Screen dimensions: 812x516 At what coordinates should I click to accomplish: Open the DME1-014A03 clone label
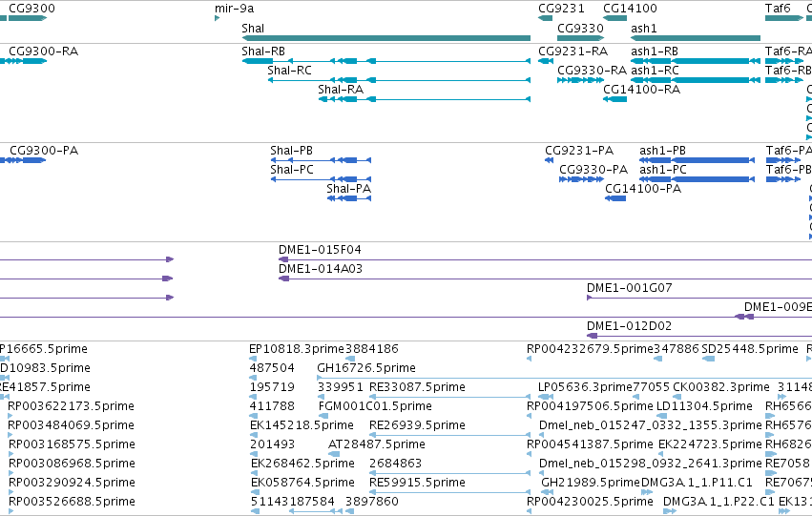click(x=321, y=269)
